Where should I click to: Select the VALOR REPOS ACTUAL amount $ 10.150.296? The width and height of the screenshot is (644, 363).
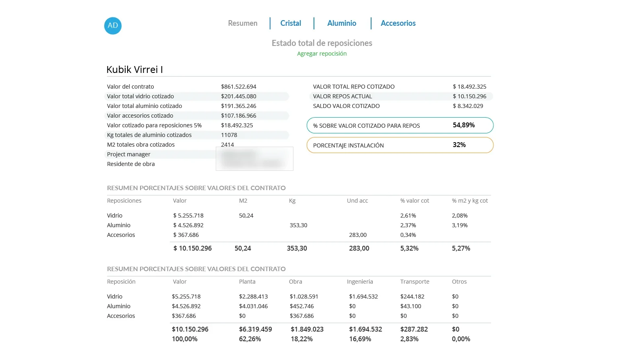[x=469, y=96]
